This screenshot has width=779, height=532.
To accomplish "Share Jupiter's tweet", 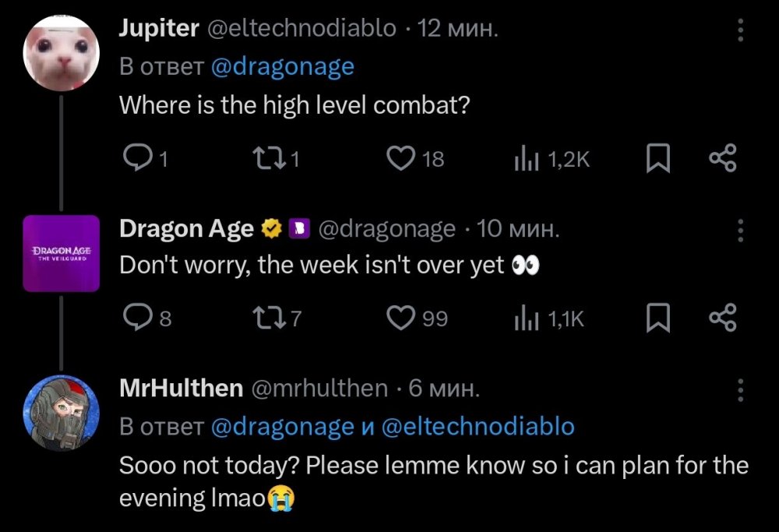I will (x=724, y=158).
